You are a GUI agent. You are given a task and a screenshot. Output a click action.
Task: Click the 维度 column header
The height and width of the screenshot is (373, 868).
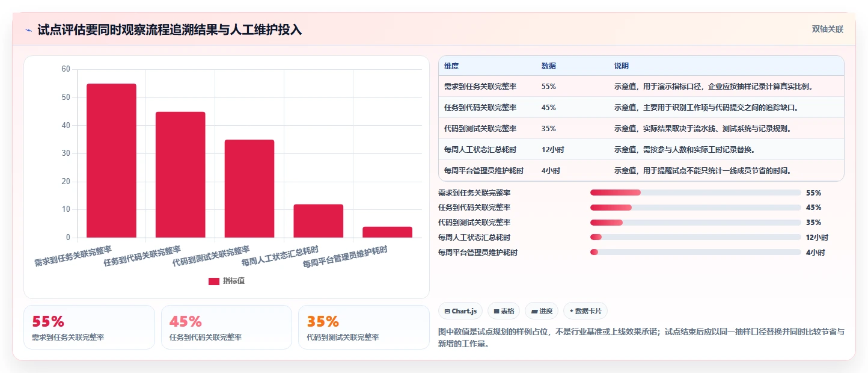click(451, 66)
